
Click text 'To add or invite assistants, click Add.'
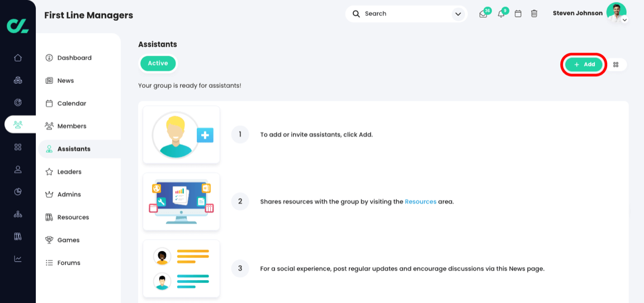[316, 135]
